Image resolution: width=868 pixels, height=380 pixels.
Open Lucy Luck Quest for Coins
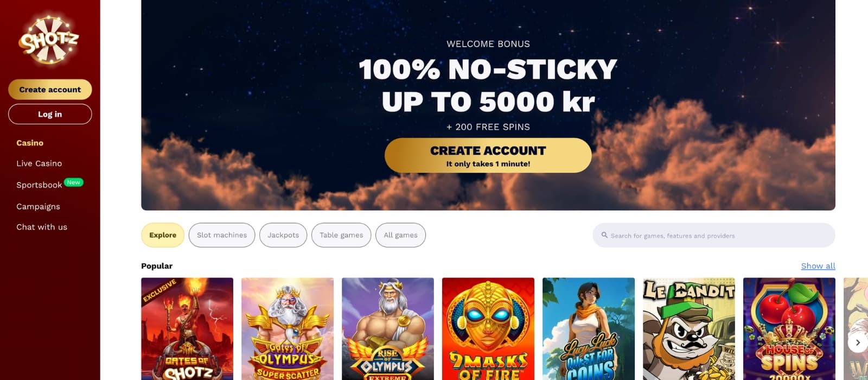click(x=589, y=329)
